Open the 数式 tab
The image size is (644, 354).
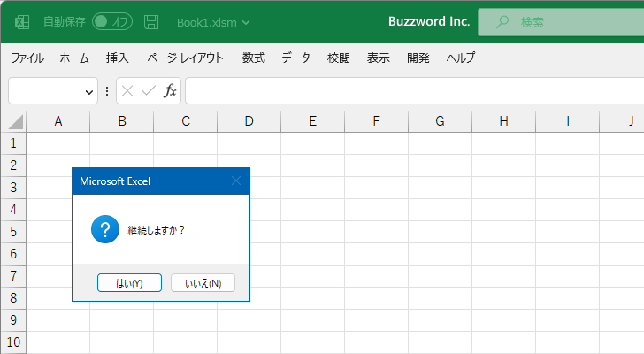coord(253,58)
